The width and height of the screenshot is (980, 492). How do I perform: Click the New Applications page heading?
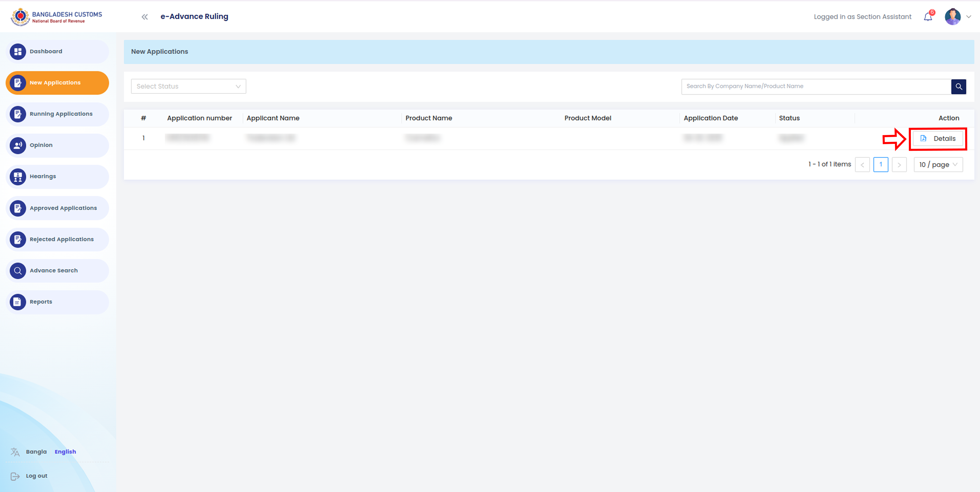click(x=159, y=52)
